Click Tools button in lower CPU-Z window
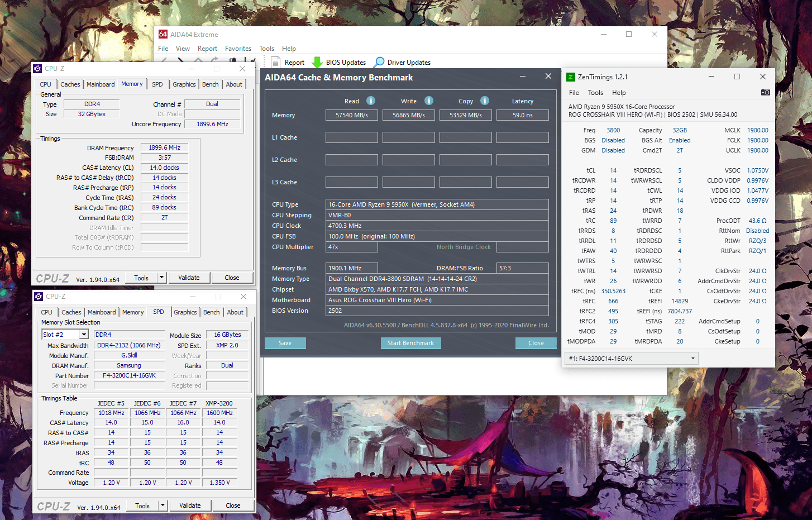 [x=142, y=505]
